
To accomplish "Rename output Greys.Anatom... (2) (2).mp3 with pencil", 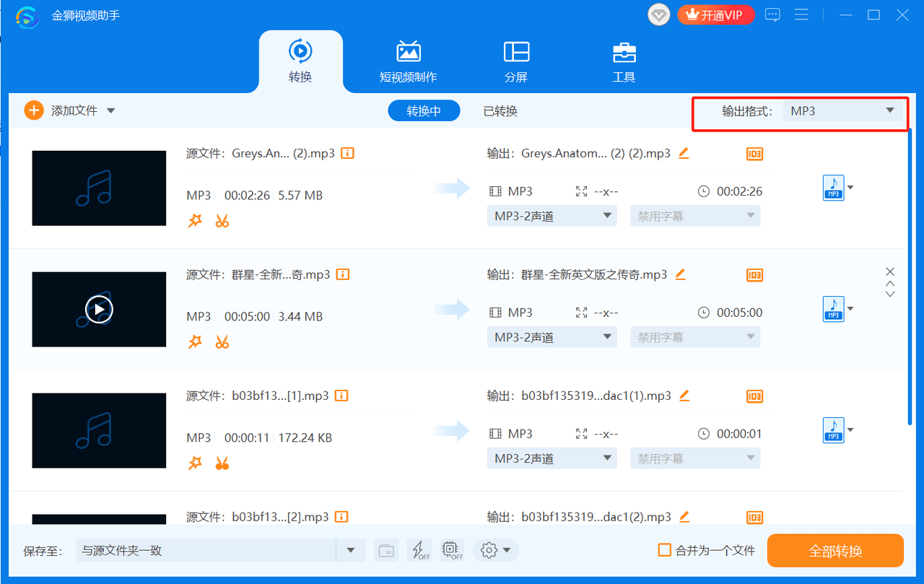I will (684, 153).
